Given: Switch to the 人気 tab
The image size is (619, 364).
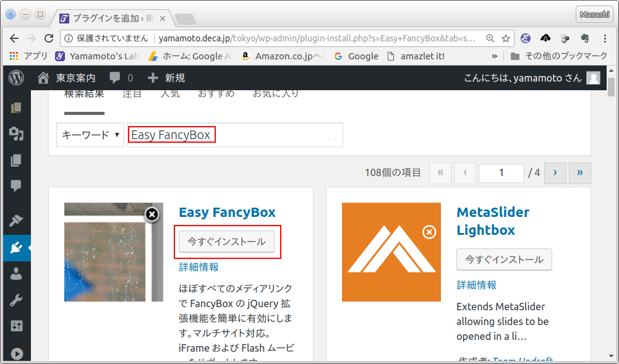Looking at the screenshot, I should coord(170,93).
